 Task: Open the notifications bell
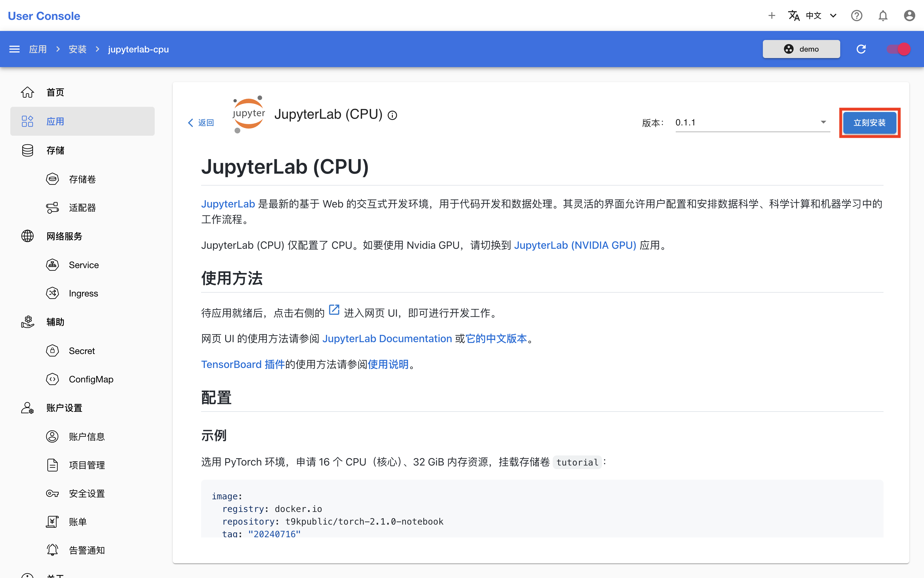tap(883, 16)
